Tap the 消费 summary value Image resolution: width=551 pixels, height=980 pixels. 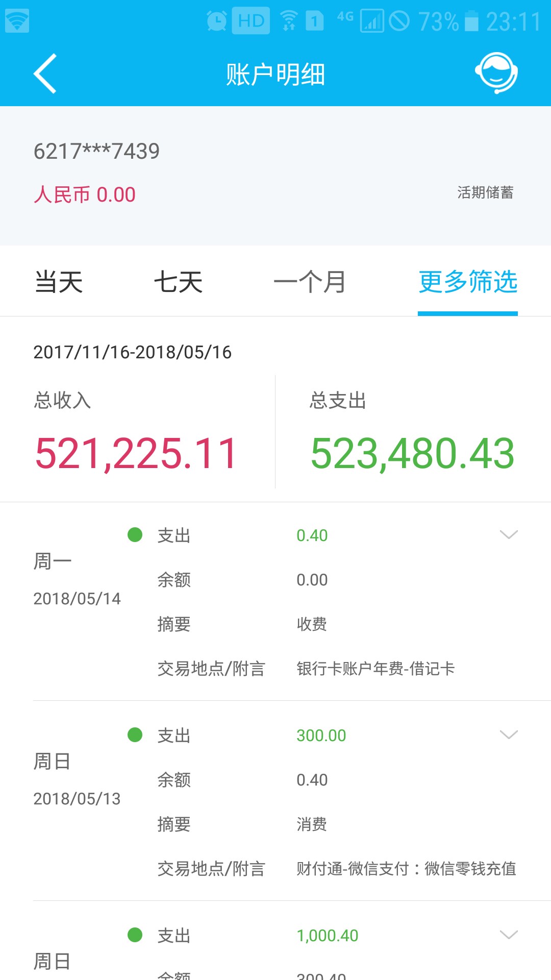coord(312,824)
